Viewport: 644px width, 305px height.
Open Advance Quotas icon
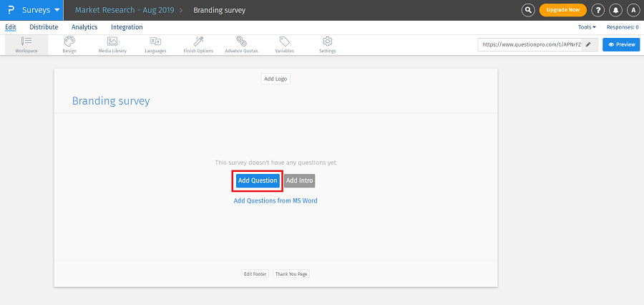pos(241,42)
